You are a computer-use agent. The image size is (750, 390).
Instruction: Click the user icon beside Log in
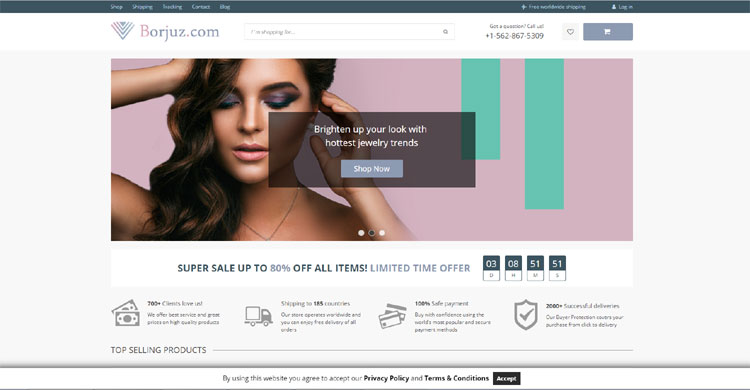point(614,7)
